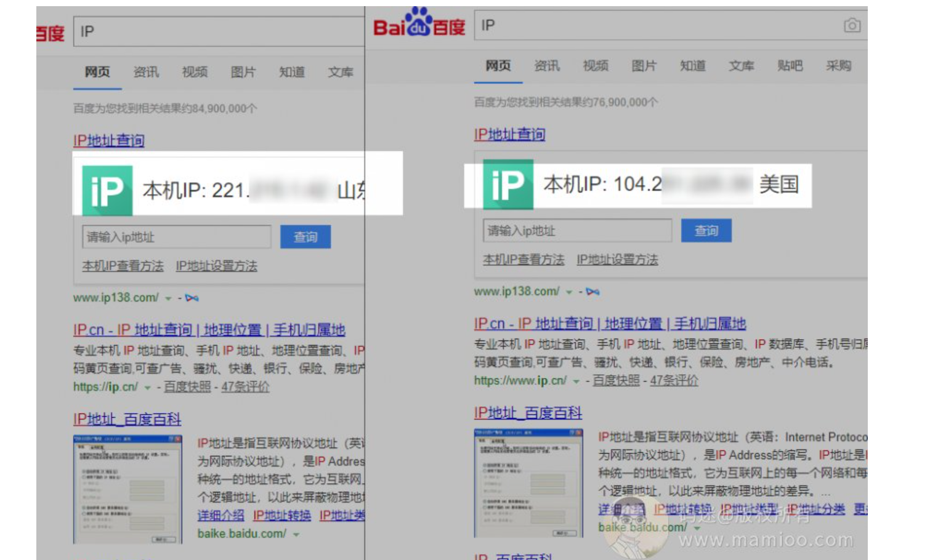
Task: Open IP地址设置方法 link in the left window
Action: pos(217,266)
